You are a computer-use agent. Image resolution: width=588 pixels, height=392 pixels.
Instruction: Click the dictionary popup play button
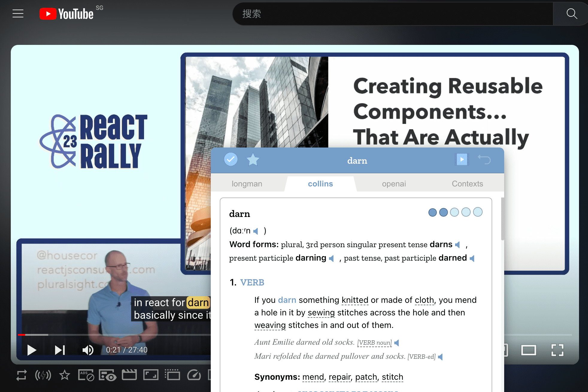[x=462, y=159]
